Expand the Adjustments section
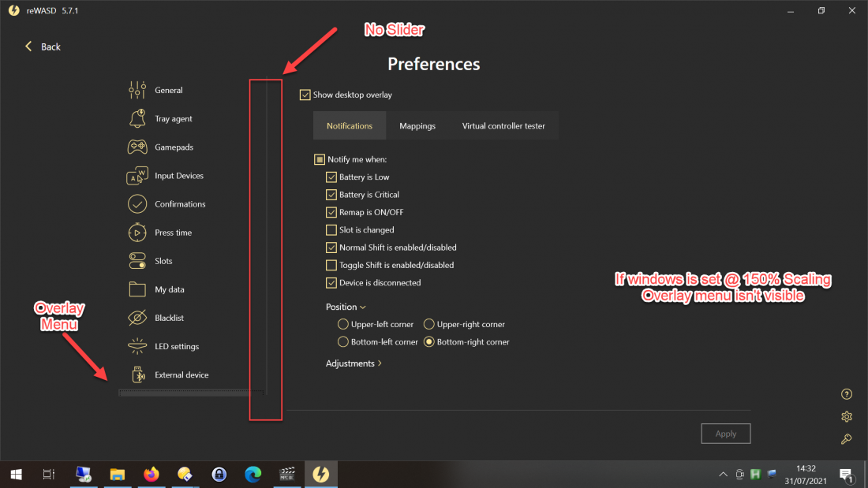Image resolution: width=868 pixels, height=488 pixels. tap(354, 363)
